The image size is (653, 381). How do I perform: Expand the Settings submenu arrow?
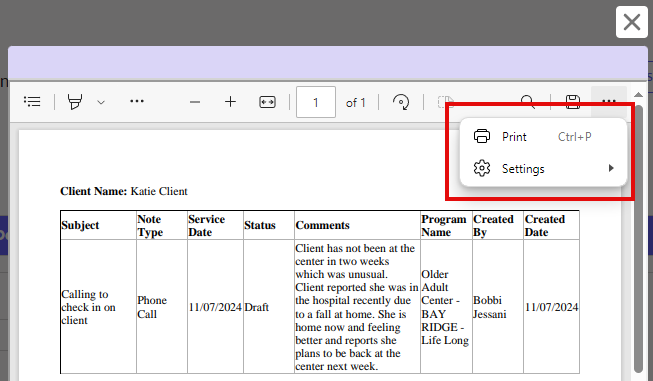(611, 168)
